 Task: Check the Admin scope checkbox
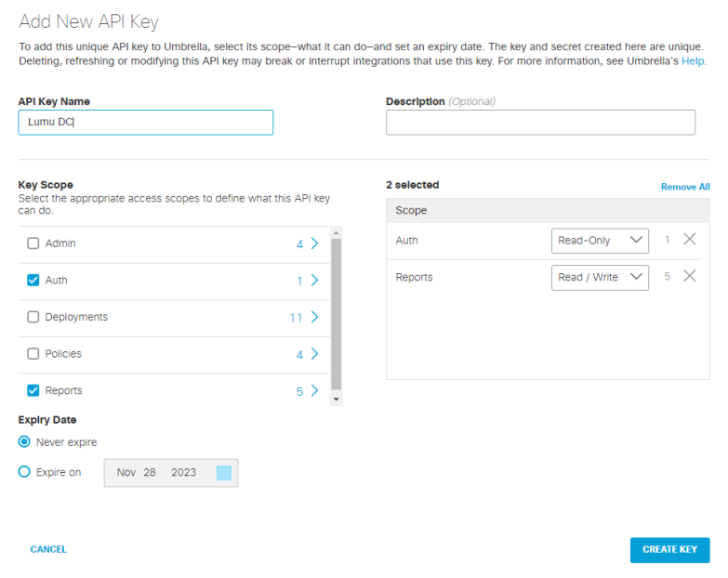click(33, 243)
